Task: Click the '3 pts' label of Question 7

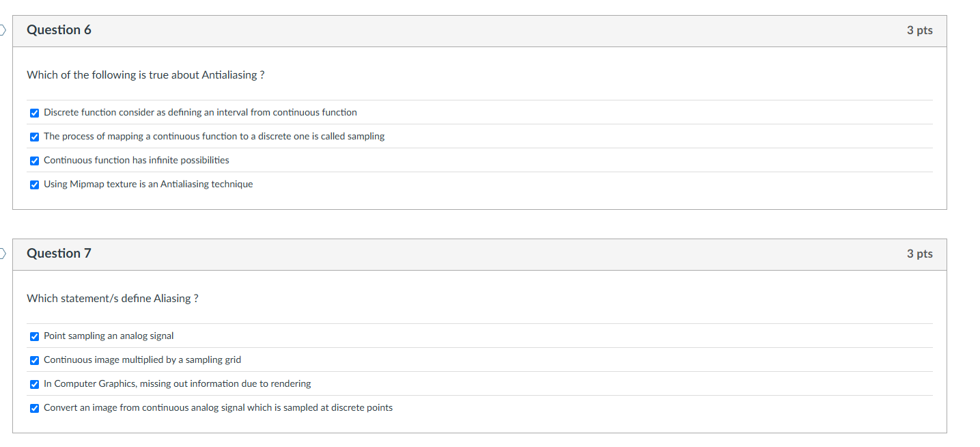Action: click(x=919, y=254)
